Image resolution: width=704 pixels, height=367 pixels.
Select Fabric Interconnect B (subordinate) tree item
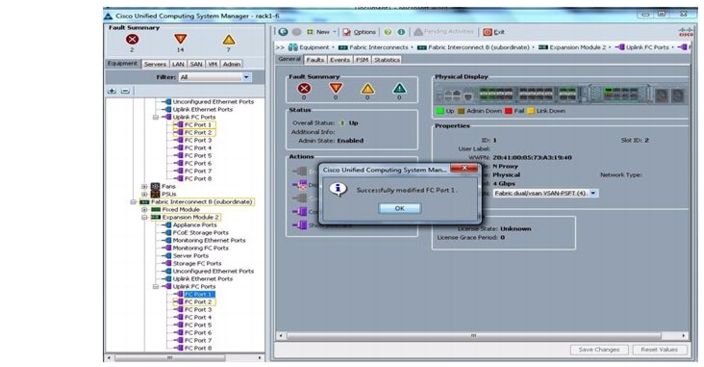pyautogui.click(x=202, y=202)
